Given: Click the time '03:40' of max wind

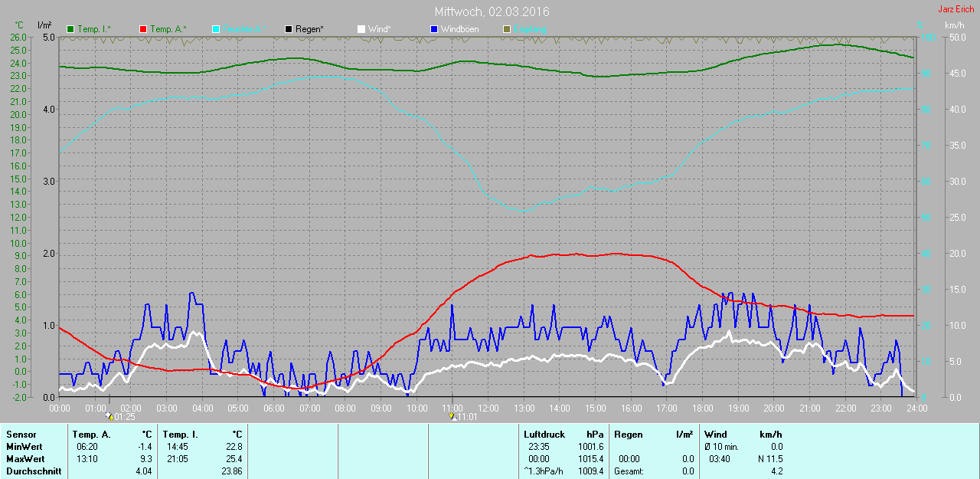Looking at the screenshot, I should [720, 459].
